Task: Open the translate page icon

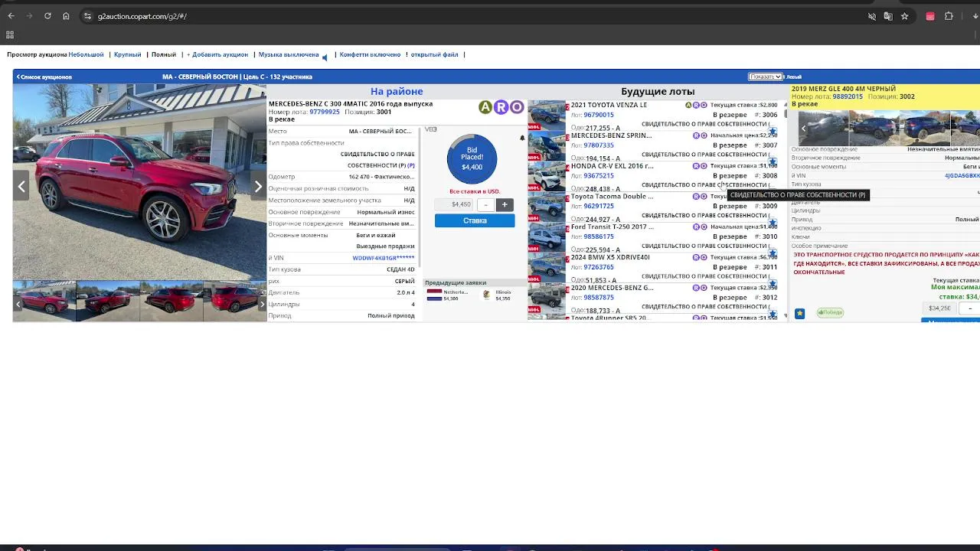Action: (x=888, y=16)
